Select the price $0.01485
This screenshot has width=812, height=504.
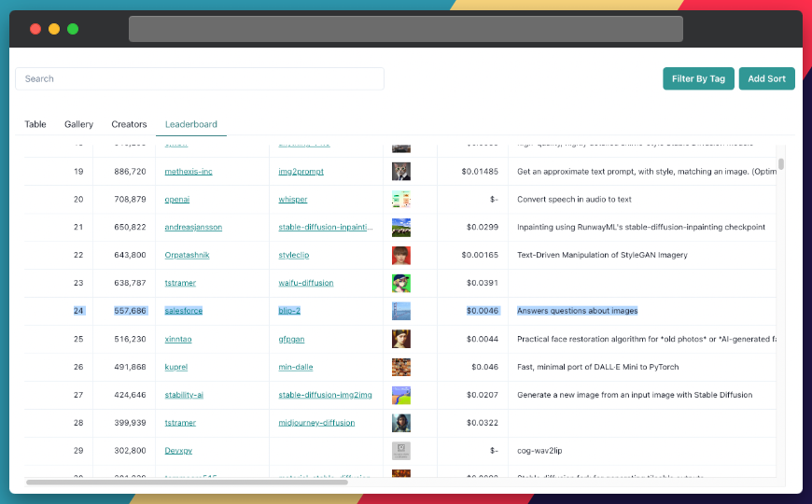tap(480, 172)
